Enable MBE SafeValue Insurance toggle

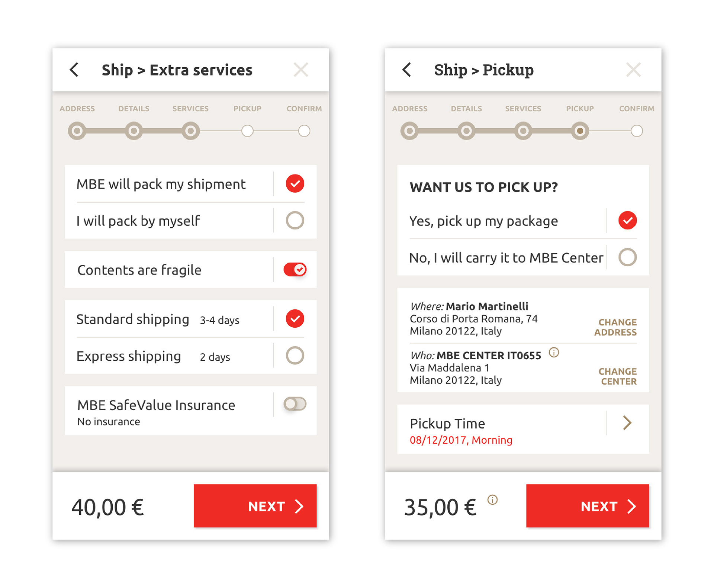295,404
